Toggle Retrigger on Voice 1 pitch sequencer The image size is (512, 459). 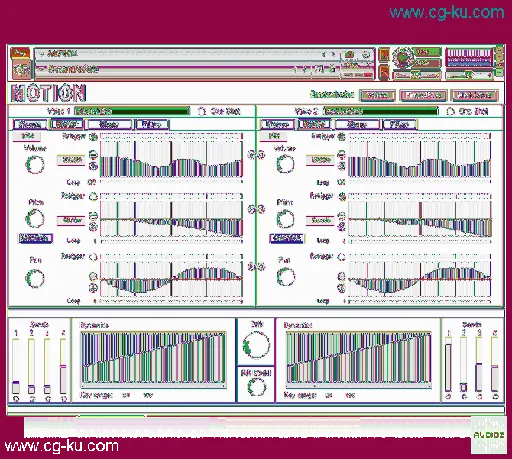pyautogui.click(x=93, y=197)
